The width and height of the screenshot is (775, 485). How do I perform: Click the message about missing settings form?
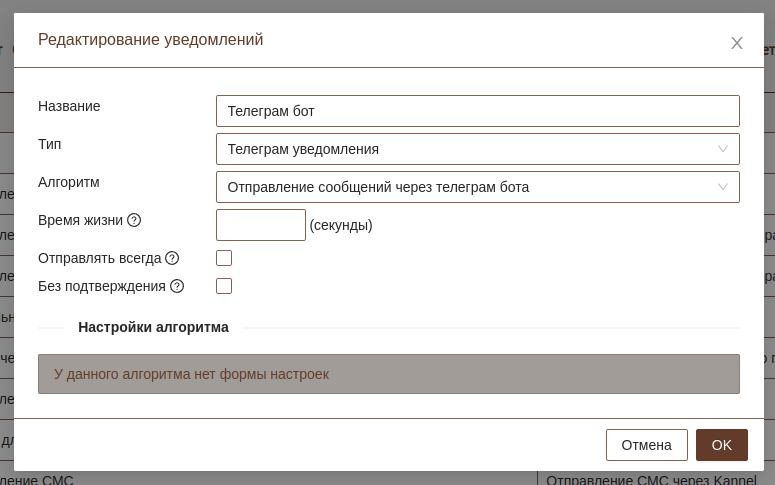388,374
